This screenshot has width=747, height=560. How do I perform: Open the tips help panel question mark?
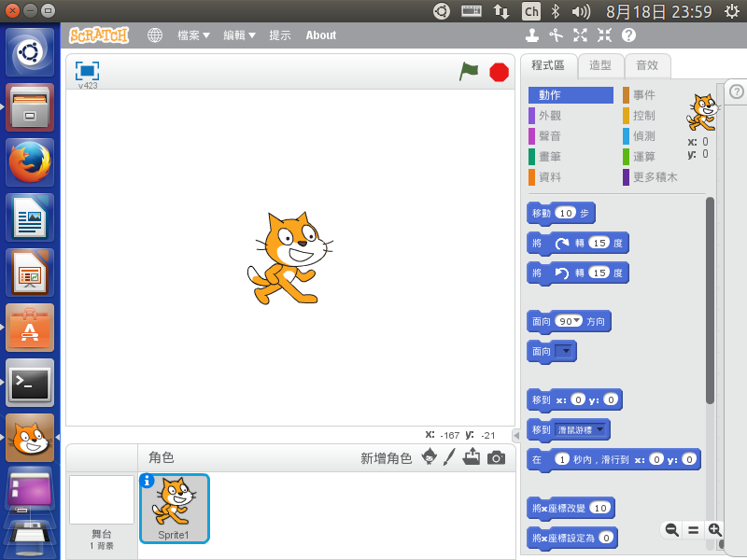pyautogui.click(x=737, y=91)
